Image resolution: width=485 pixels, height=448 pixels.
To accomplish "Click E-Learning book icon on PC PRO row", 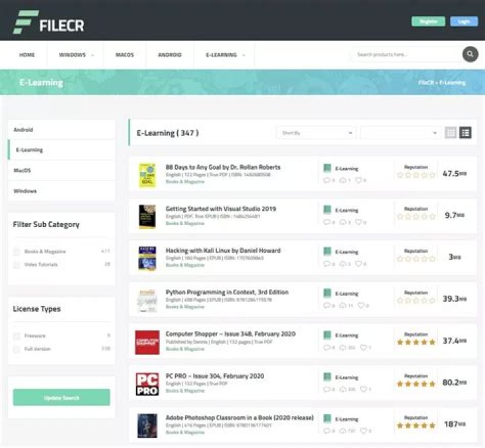I will [327, 377].
